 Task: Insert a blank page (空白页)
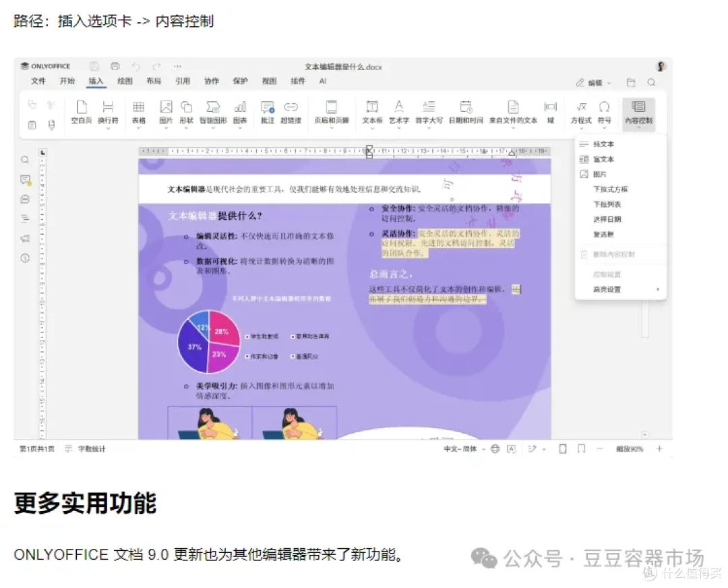point(82,112)
